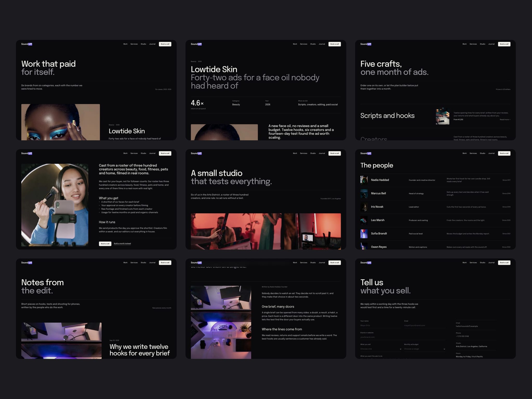The width and height of the screenshot is (532, 399).
Task: Click the Soundoff logo on 'Notes from the edit' page
Action: (27, 263)
